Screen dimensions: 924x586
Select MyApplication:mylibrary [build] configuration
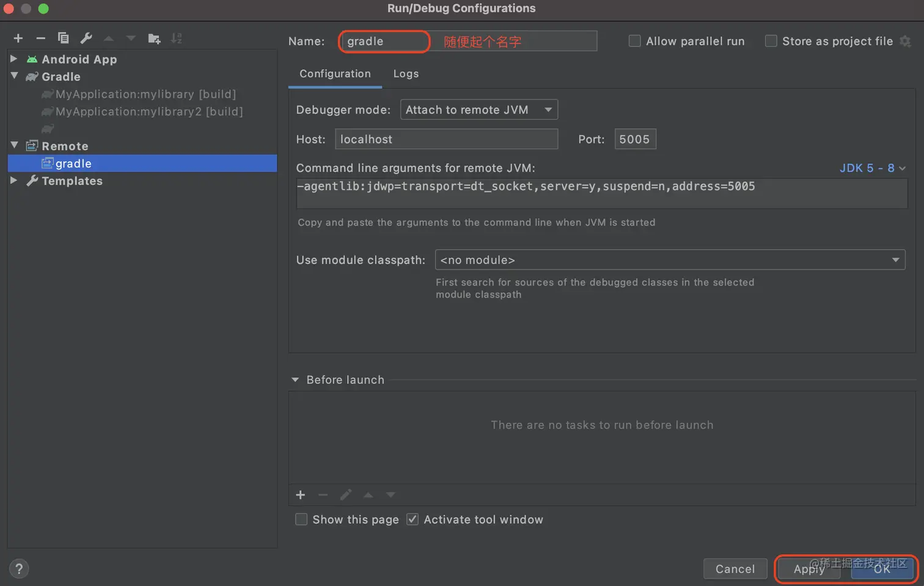point(145,94)
